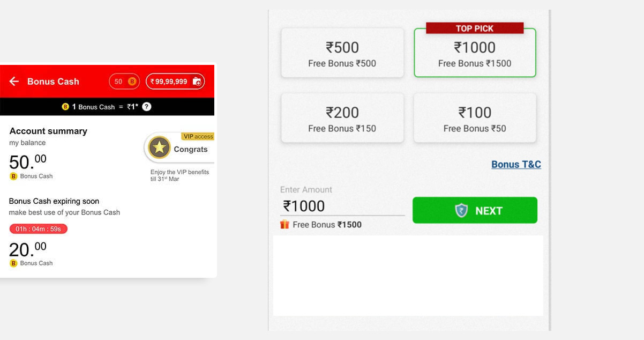The height and width of the screenshot is (340, 644).
Task: Tap the coin icon under the 20.00 expiring amount
Action: 14,263
